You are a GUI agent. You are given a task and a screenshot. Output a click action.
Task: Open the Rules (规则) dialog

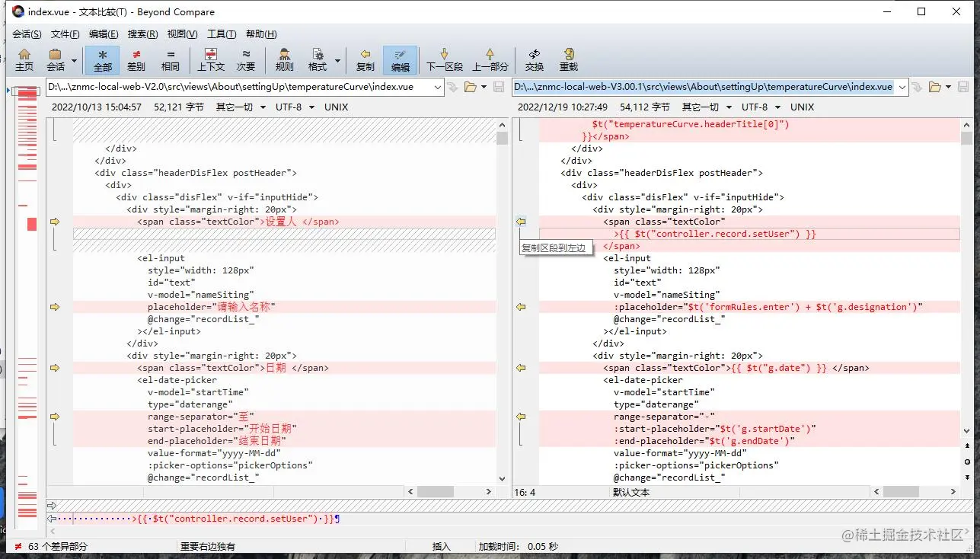285,60
